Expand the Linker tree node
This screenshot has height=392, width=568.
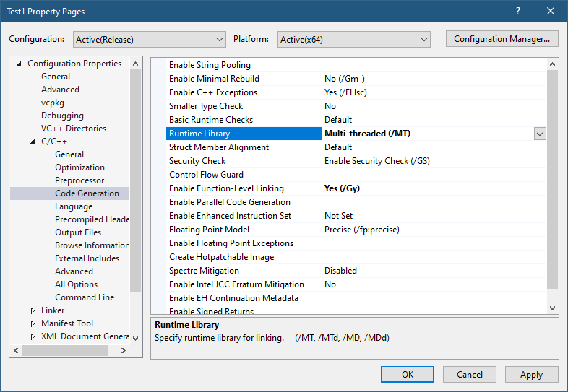33,310
